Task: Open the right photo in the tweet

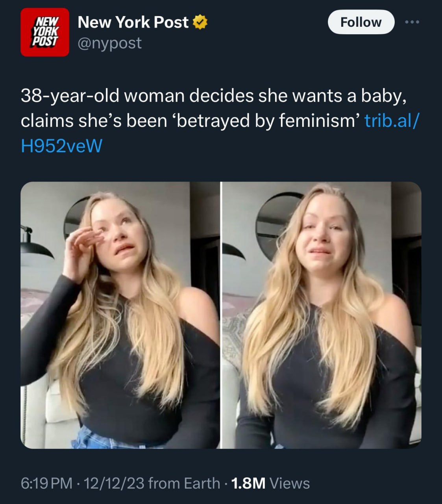Action: tap(322, 315)
